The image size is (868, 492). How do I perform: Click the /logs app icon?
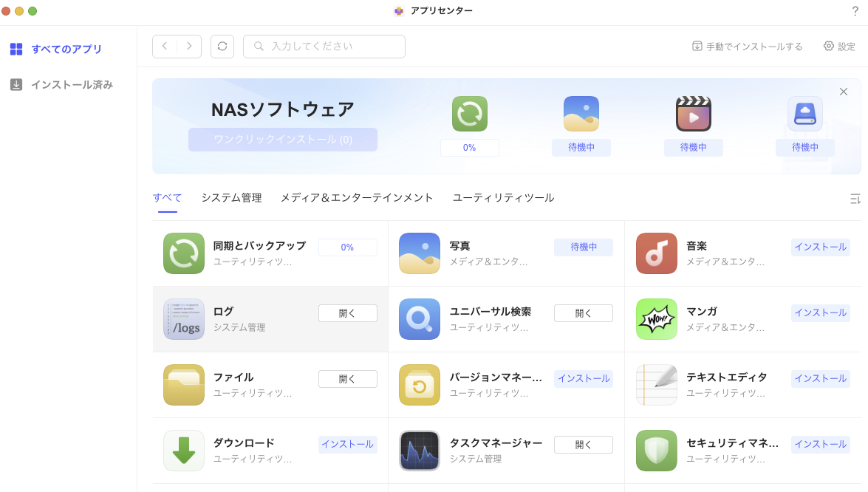click(184, 319)
